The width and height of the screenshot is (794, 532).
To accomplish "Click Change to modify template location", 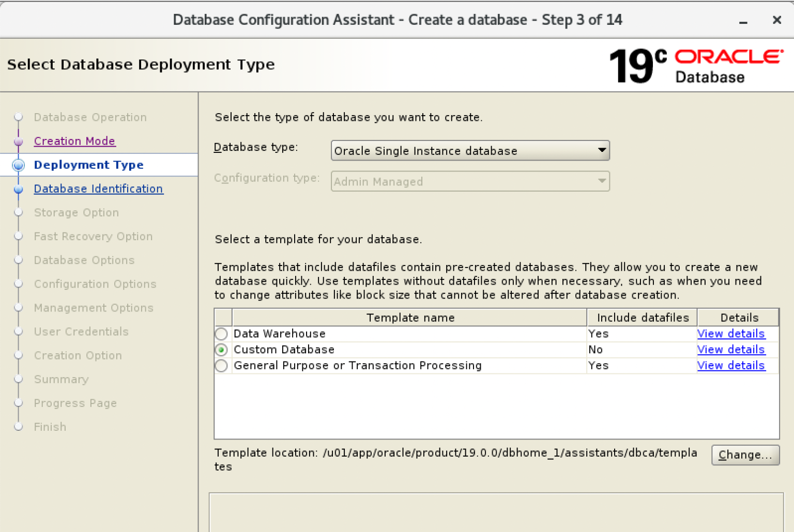I will point(745,455).
